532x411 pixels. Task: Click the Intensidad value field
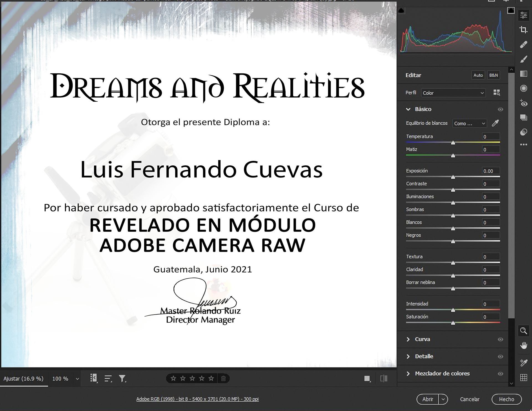coord(491,304)
